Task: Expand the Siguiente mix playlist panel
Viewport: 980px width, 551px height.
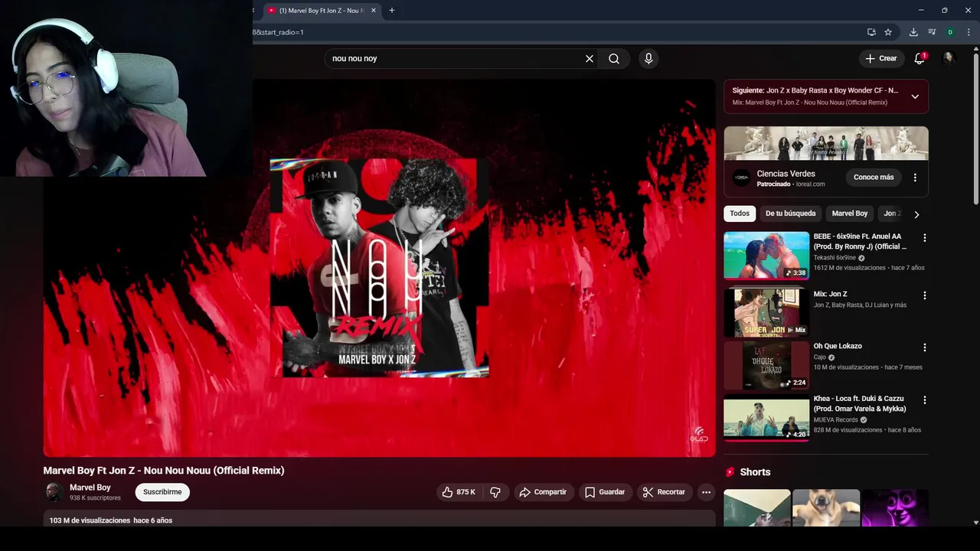Action: (915, 96)
